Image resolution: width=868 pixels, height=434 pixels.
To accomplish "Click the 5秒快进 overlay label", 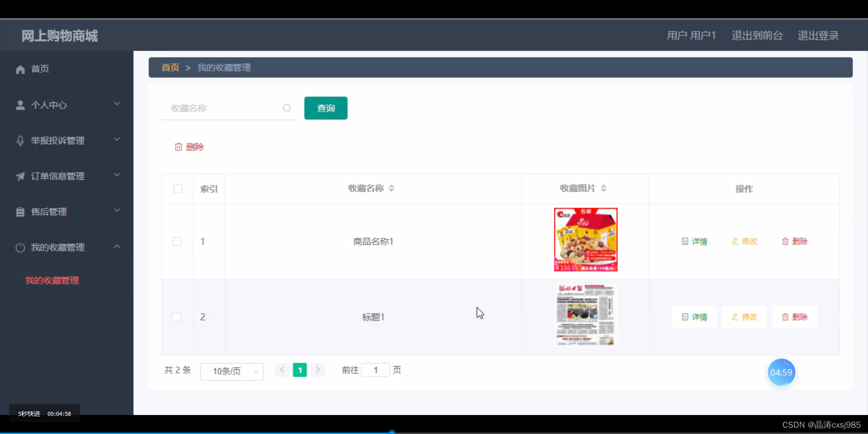I will 29,414.
